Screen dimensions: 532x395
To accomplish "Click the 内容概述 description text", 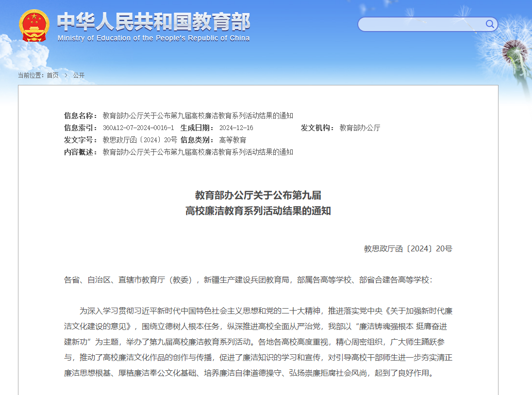I will coord(198,152).
